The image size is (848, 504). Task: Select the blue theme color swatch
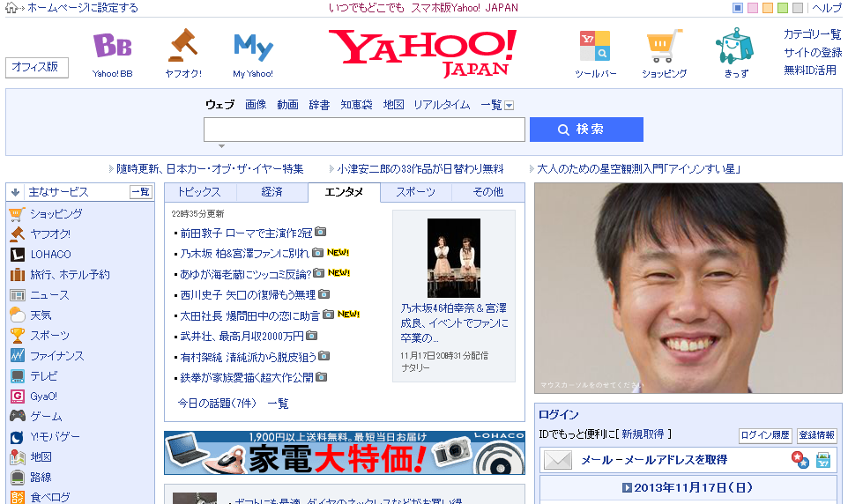pos(738,8)
